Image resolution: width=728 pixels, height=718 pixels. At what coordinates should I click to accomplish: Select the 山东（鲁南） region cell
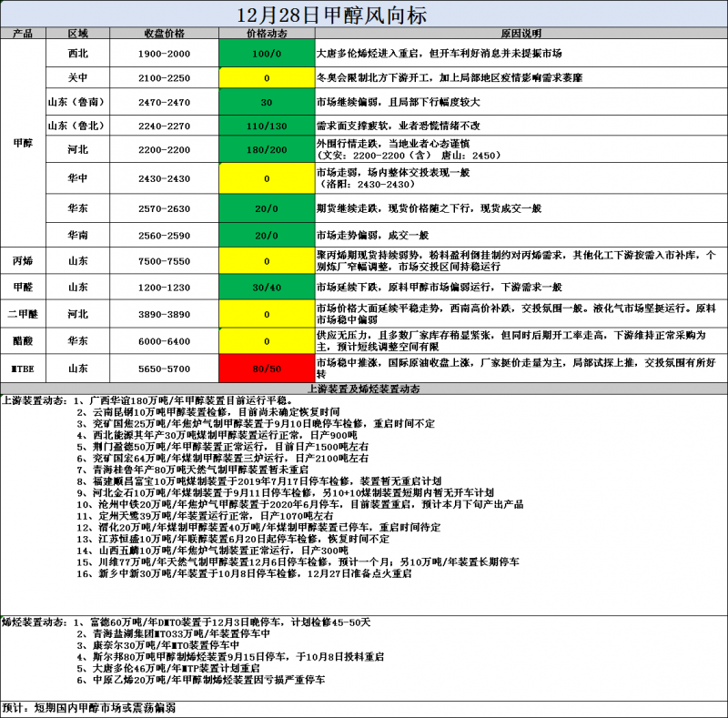coord(77,102)
